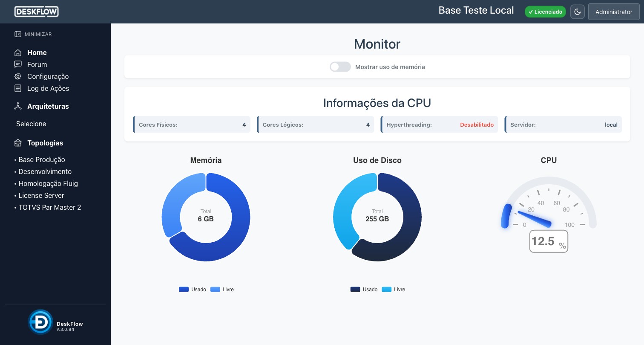This screenshot has width=644, height=345.
Task: Click the Memória chart title
Action: 206,160
